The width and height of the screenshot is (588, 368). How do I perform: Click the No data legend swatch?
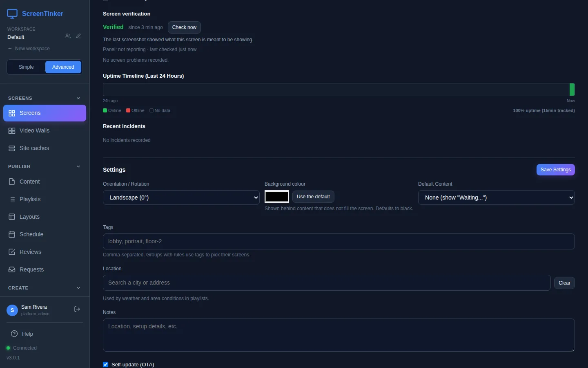pyautogui.click(x=151, y=110)
